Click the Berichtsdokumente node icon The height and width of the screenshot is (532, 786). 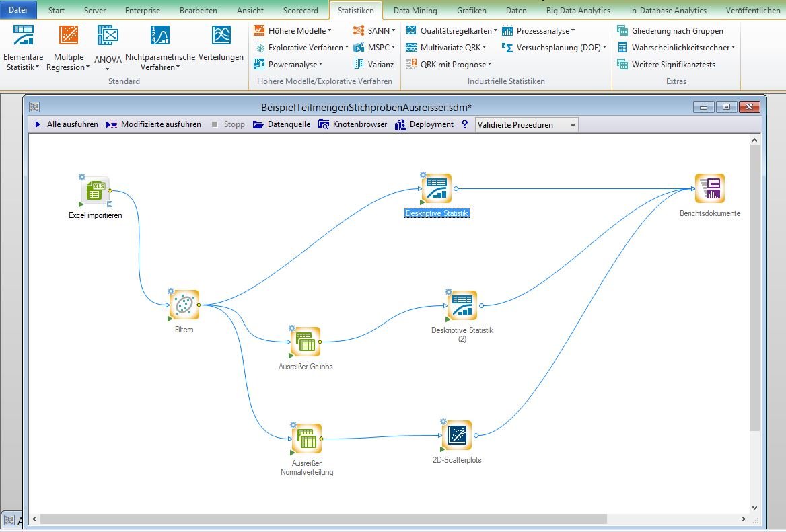click(x=710, y=189)
